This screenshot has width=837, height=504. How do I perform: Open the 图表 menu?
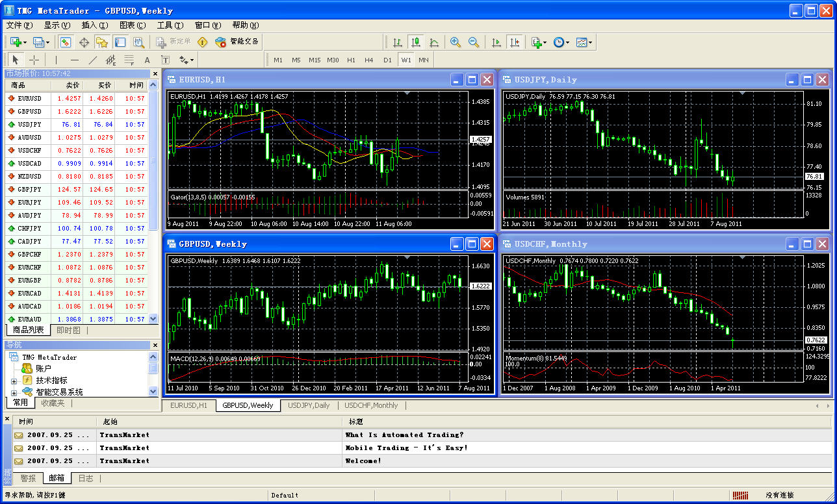pos(133,25)
